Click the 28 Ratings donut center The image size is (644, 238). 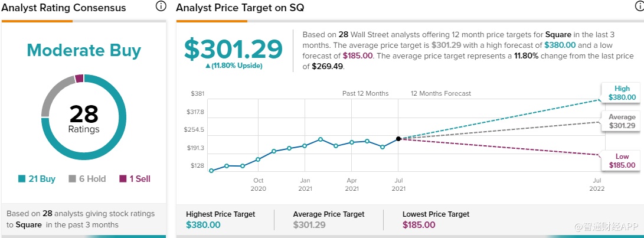click(x=84, y=118)
